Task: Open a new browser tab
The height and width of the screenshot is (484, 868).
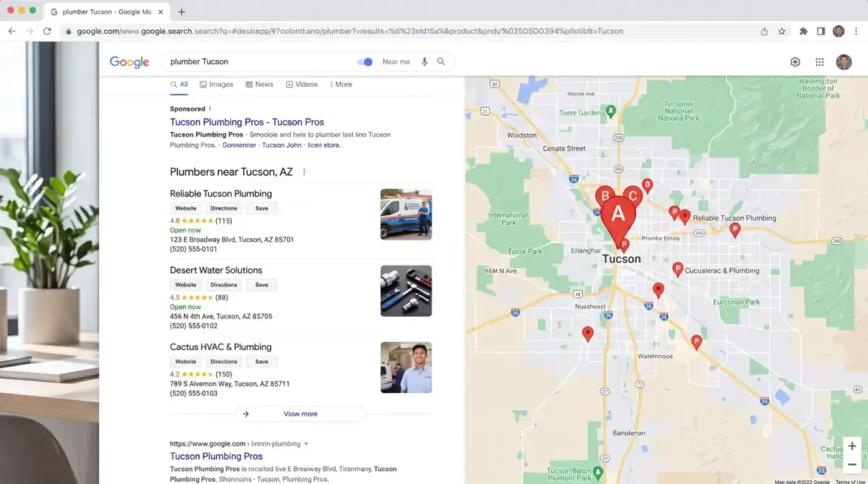Action: click(x=182, y=12)
